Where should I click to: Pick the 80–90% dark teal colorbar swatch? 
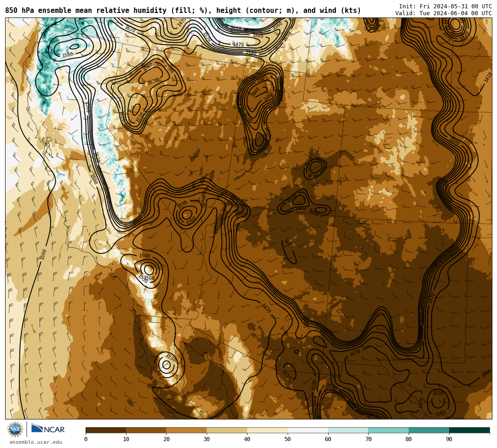429,430
